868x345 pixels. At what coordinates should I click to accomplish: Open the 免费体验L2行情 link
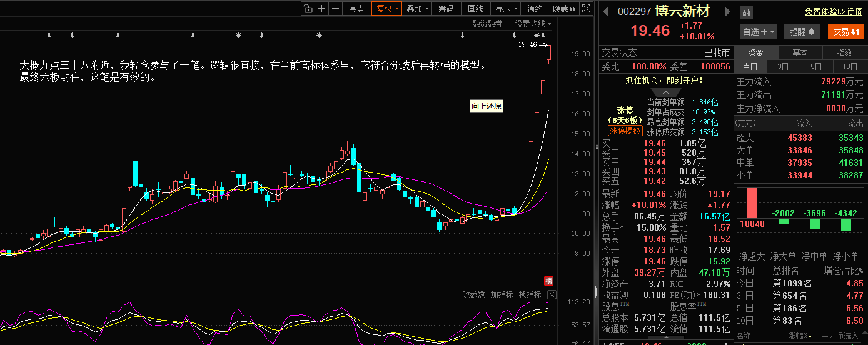click(x=833, y=12)
